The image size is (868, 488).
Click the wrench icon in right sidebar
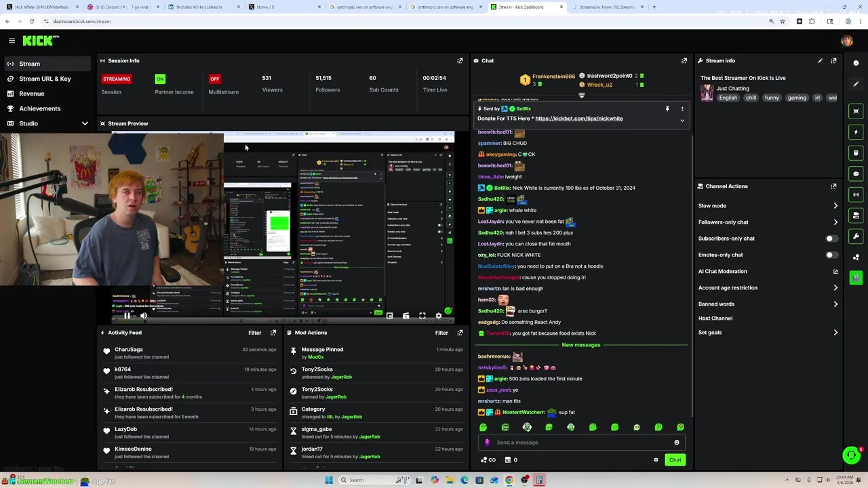856,237
